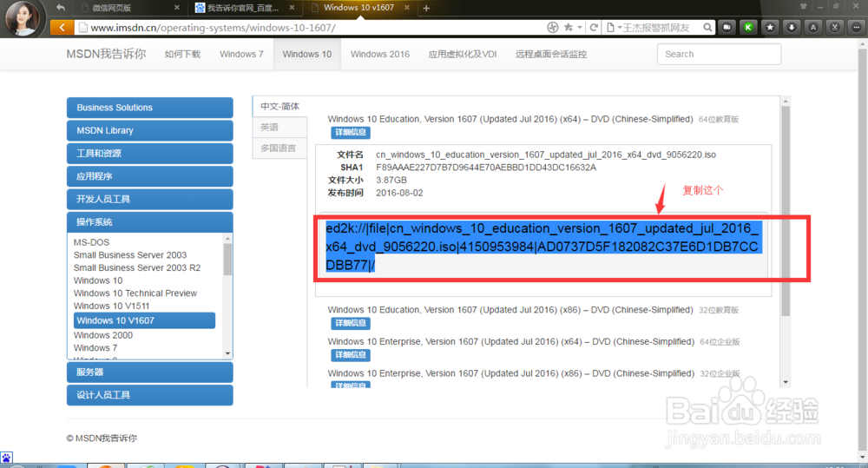Screen dimensions: 868x468
Task: Open the 如何下载 menu item
Action: pos(182,55)
